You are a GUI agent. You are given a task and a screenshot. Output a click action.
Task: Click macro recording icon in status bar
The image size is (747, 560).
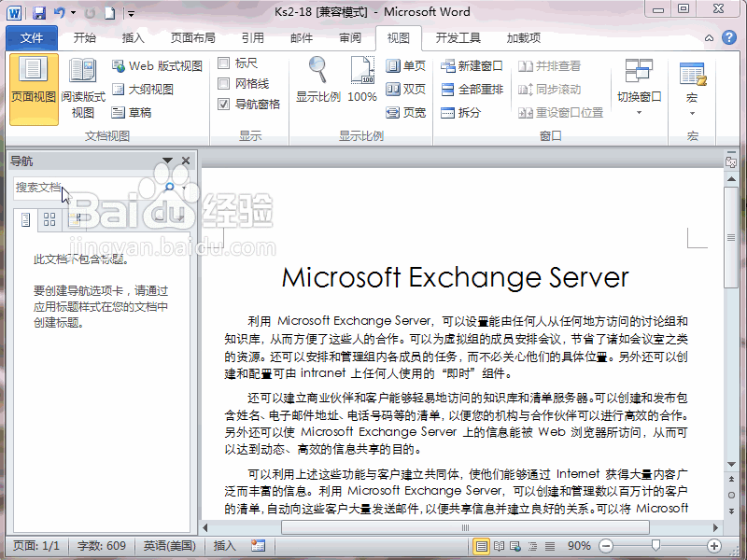tap(259, 546)
